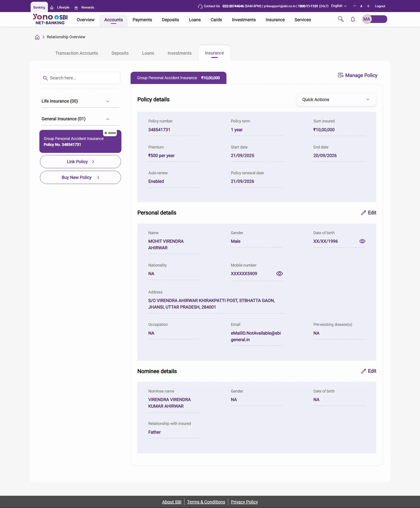
Task: Open the Quick Actions dropdown
Action: pyautogui.click(x=336, y=99)
